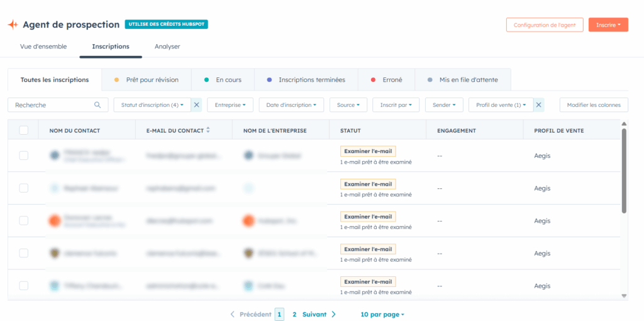Change the 10 par page setting
Image resolution: width=644 pixels, height=321 pixels.
tap(382, 315)
